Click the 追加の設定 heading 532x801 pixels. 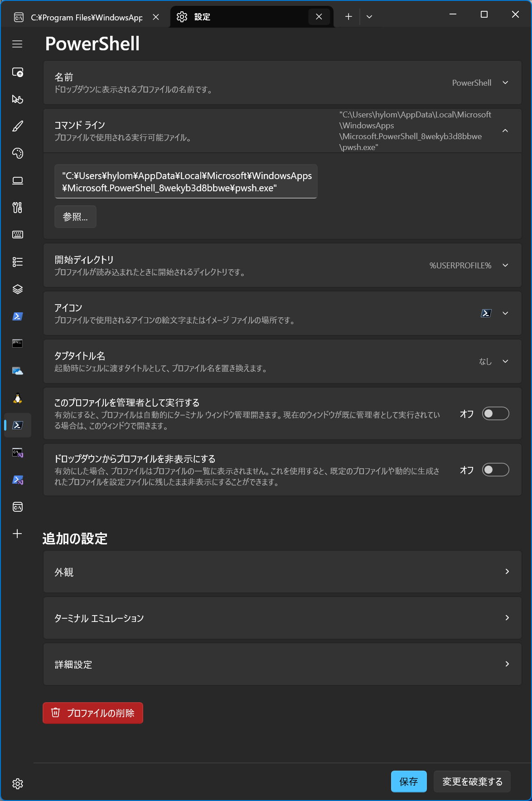click(75, 539)
